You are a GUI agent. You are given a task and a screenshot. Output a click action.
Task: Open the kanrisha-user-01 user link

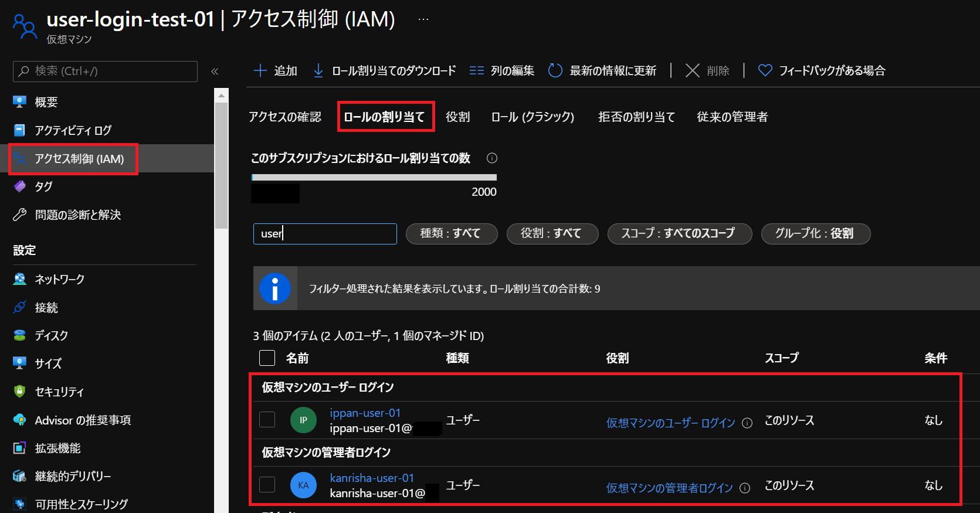pyautogui.click(x=372, y=478)
